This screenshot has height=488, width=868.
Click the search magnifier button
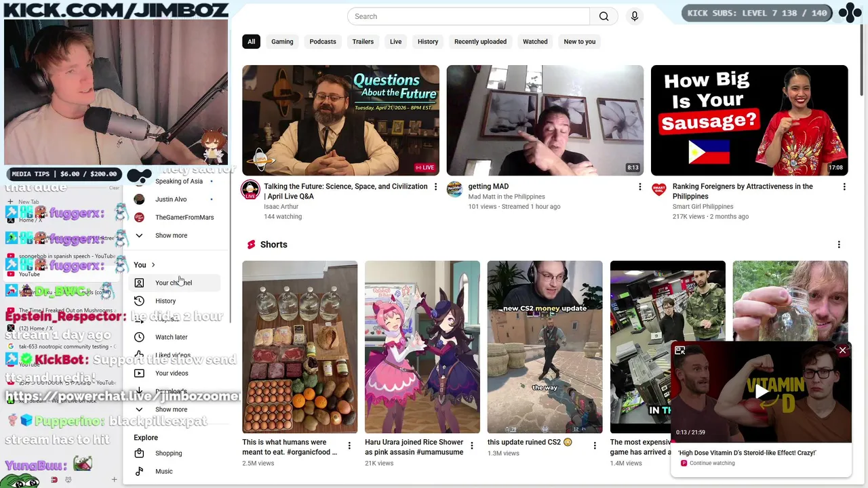604,16
